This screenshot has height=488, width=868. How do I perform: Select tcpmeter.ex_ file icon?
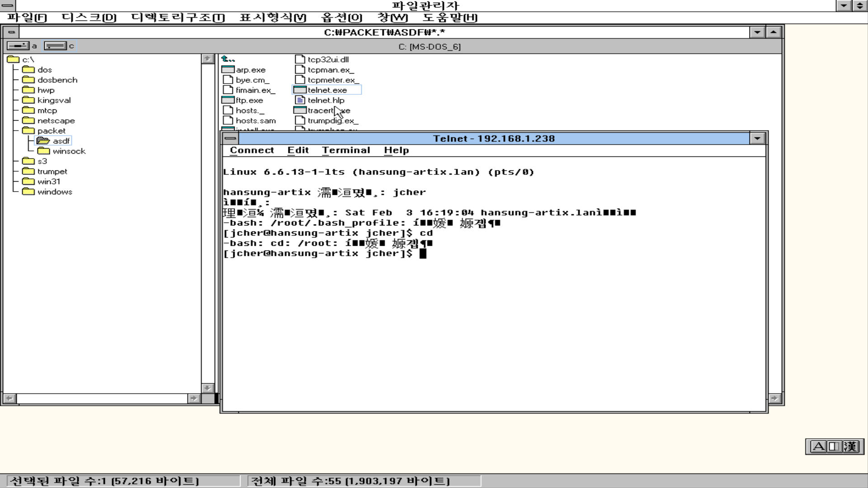coord(300,80)
